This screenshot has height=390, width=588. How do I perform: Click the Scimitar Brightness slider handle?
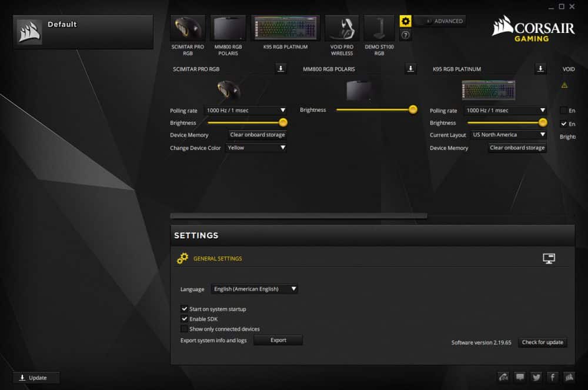283,122
